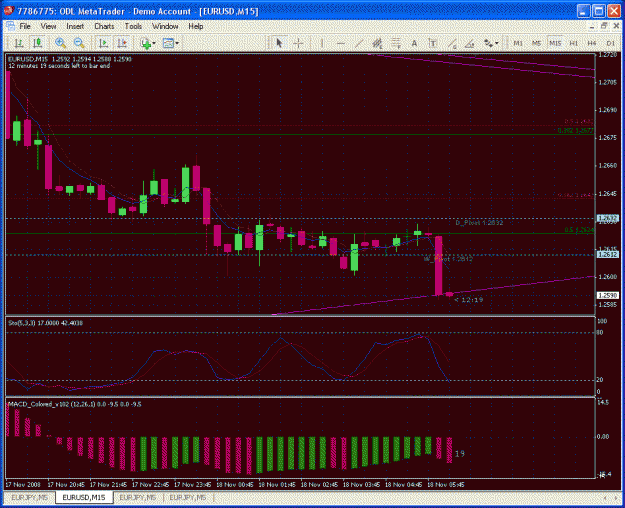Viewport: 625px width, 508px height.
Task: Click the W_Pivot 1.2612 label
Action: pos(448,259)
